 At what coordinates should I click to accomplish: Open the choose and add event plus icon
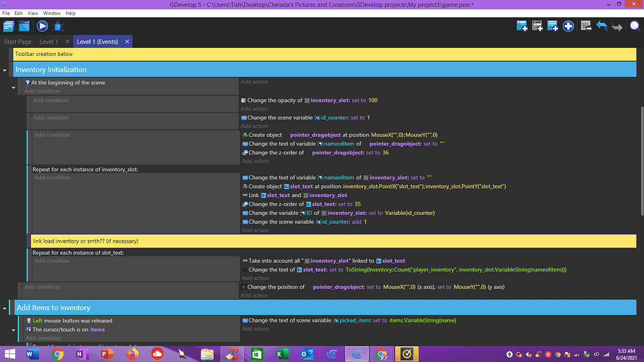(569, 26)
